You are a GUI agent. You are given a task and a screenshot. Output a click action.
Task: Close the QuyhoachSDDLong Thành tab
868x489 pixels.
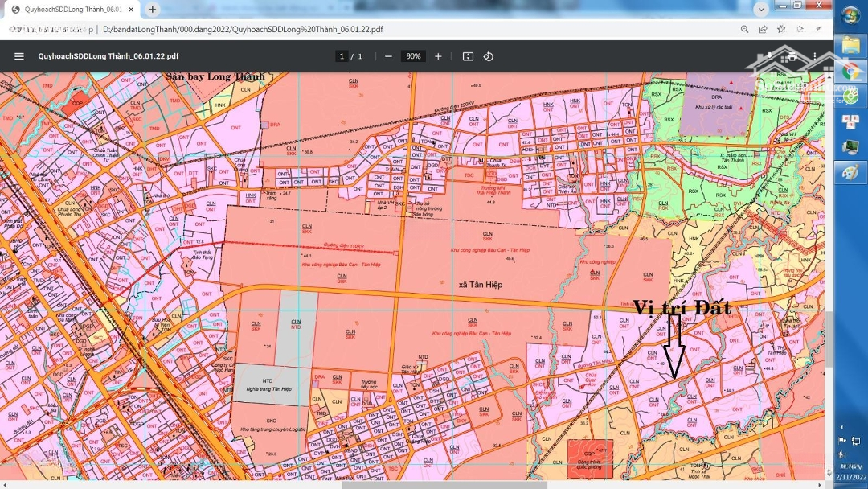(131, 10)
